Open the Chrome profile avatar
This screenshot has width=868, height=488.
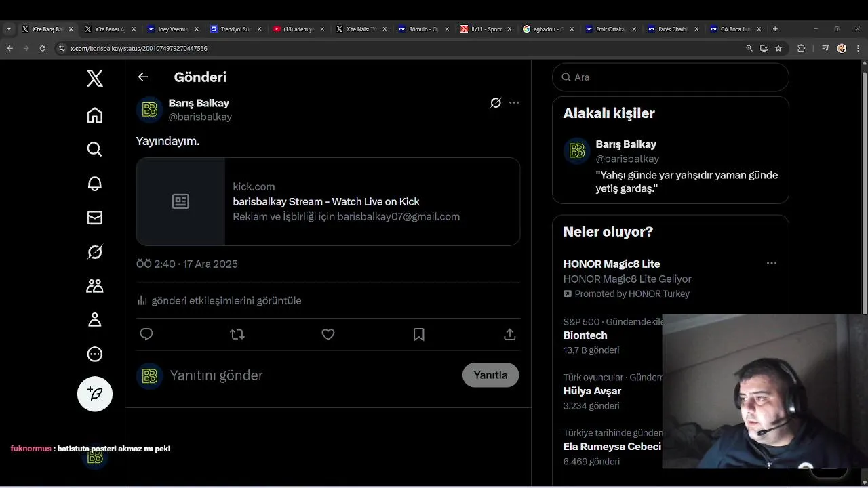(x=842, y=48)
